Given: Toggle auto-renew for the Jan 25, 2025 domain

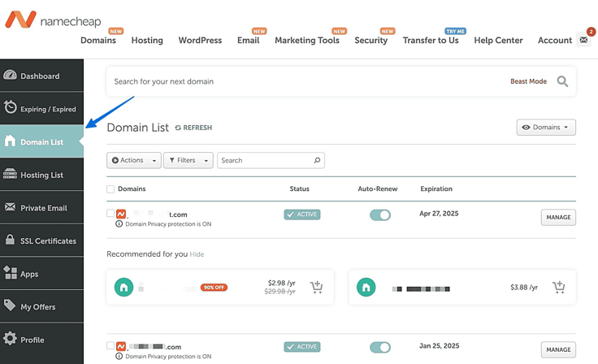Looking at the screenshot, I should click(380, 347).
